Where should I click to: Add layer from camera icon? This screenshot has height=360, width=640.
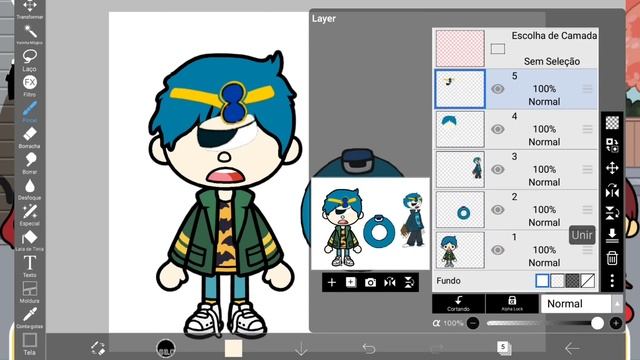pyautogui.click(x=370, y=282)
